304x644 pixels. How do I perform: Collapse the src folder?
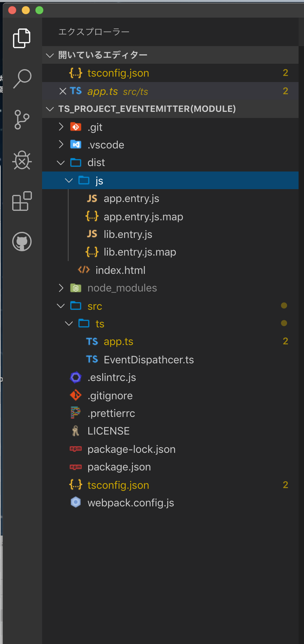click(x=61, y=306)
